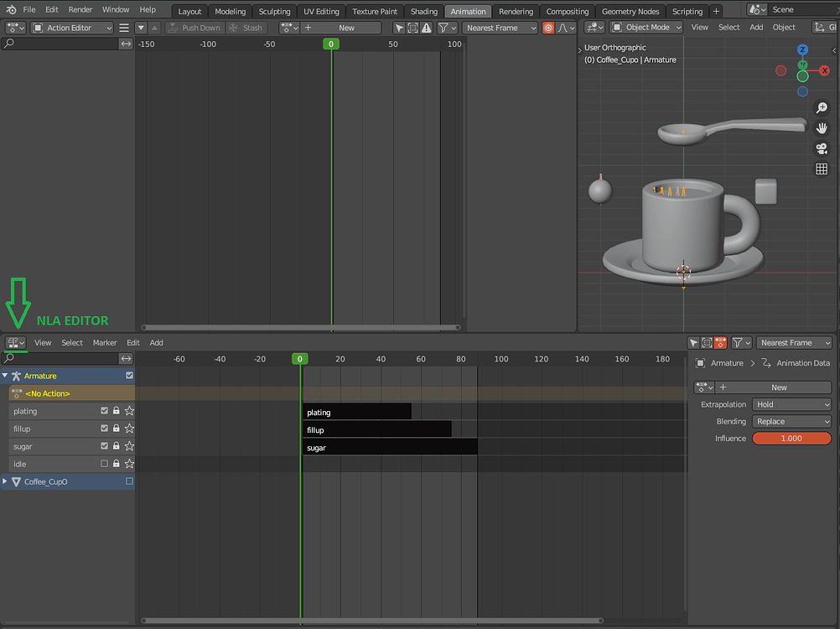Open the Marker menu in the NLA editor
The height and width of the screenshot is (629, 840).
click(105, 342)
